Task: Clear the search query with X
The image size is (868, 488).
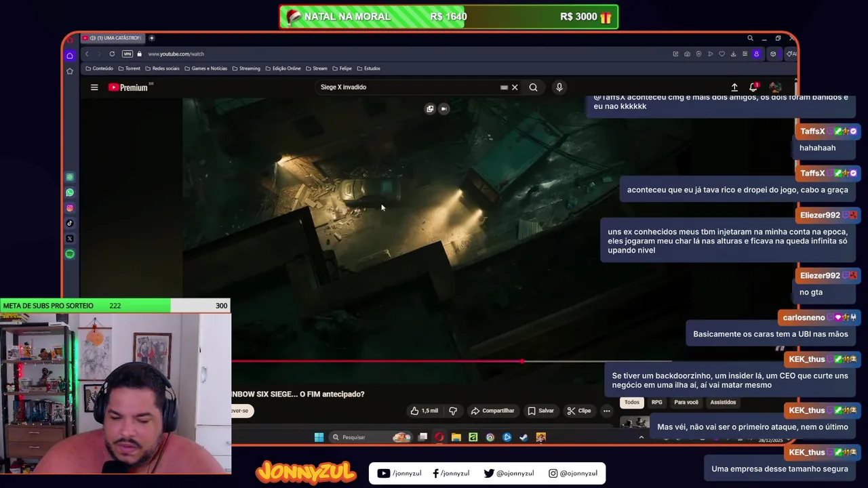Action: (515, 87)
